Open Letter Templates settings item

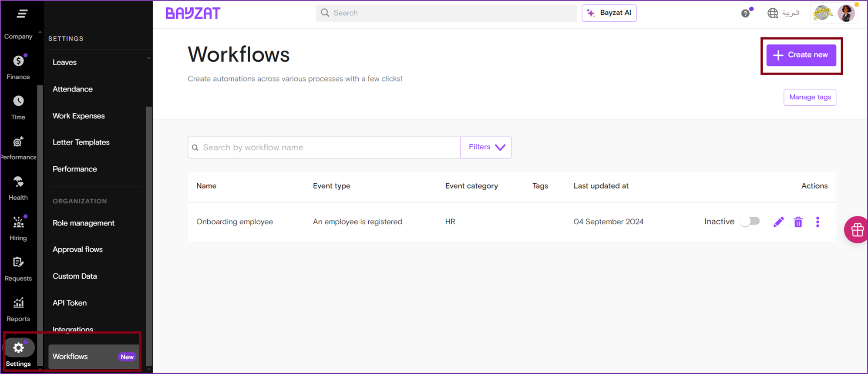[x=81, y=142]
